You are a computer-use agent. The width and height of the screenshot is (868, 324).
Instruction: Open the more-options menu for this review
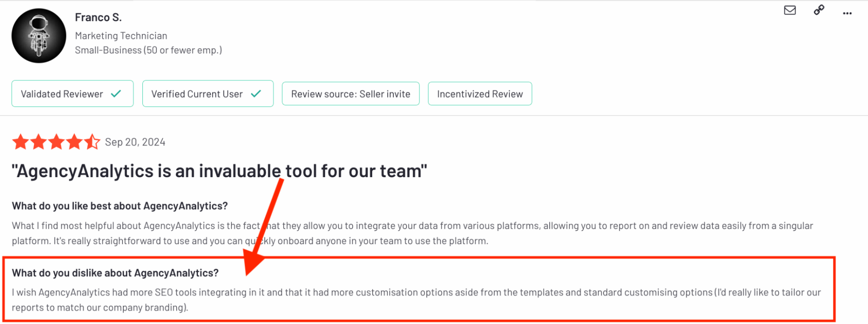[847, 13]
